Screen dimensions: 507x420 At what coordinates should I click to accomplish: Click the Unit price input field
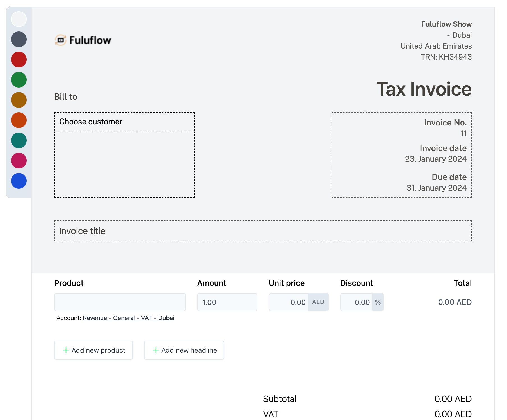(x=289, y=302)
